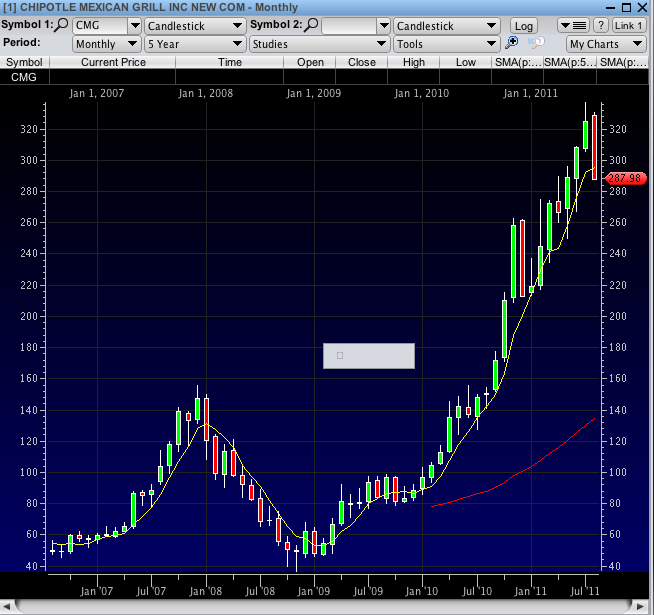Click the left scroll arrow at bottom
This screenshot has width=654, height=615.
8,606
